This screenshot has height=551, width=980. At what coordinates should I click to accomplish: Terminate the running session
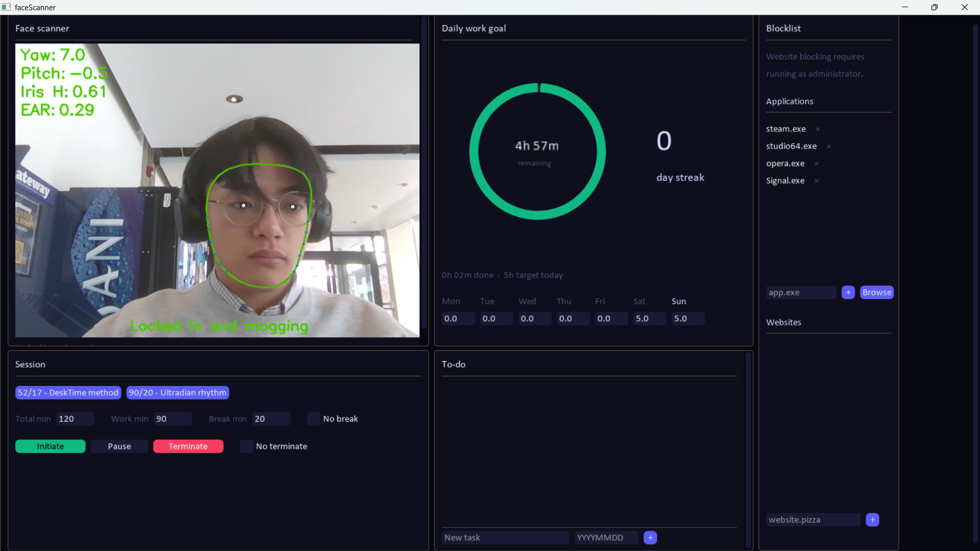[x=188, y=446]
